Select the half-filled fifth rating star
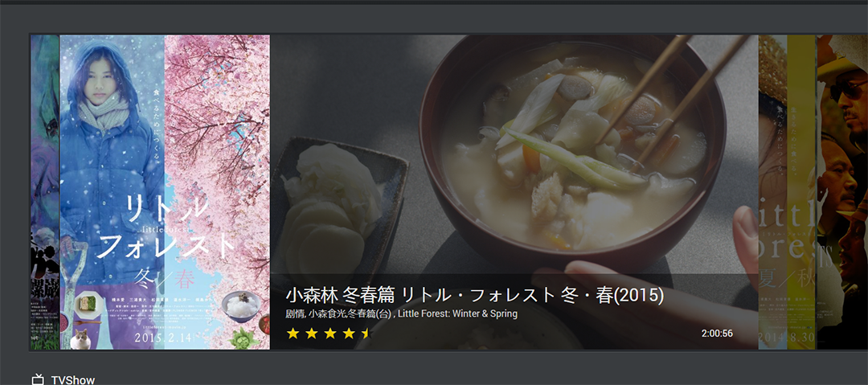The width and height of the screenshot is (868, 385). coord(366,333)
